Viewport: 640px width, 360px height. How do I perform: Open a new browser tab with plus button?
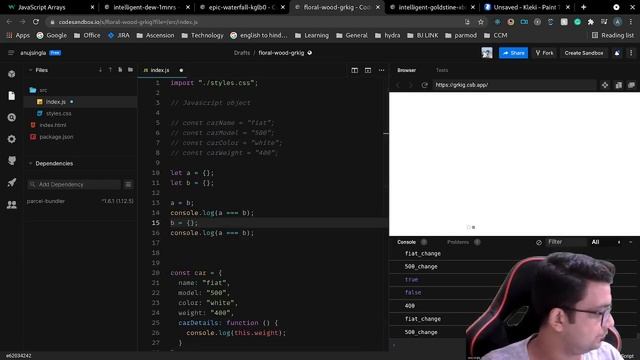click(x=583, y=7)
